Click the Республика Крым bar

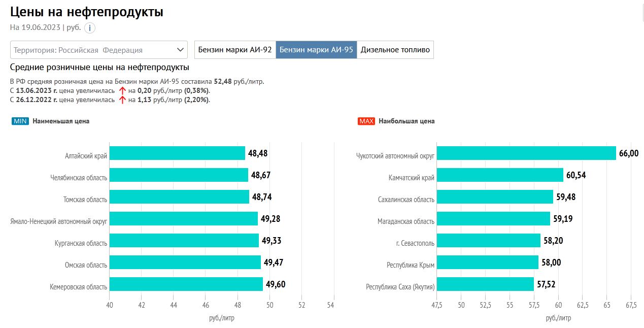487,263
